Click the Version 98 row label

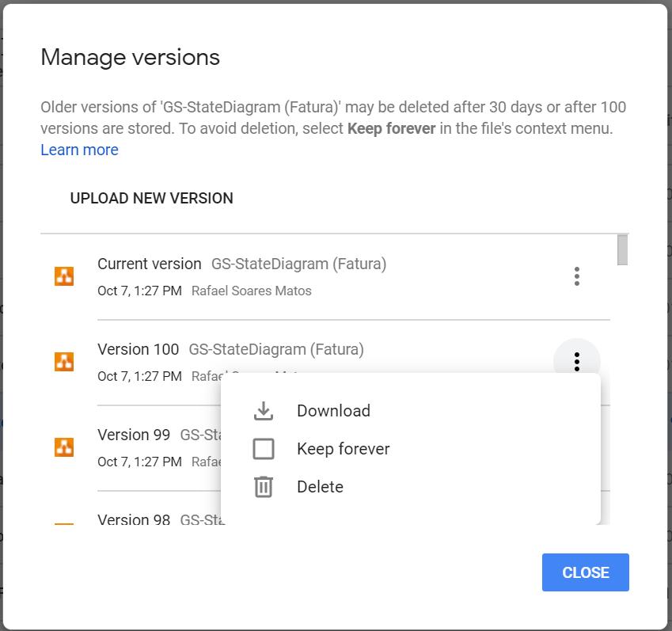(x=135, y=520)
